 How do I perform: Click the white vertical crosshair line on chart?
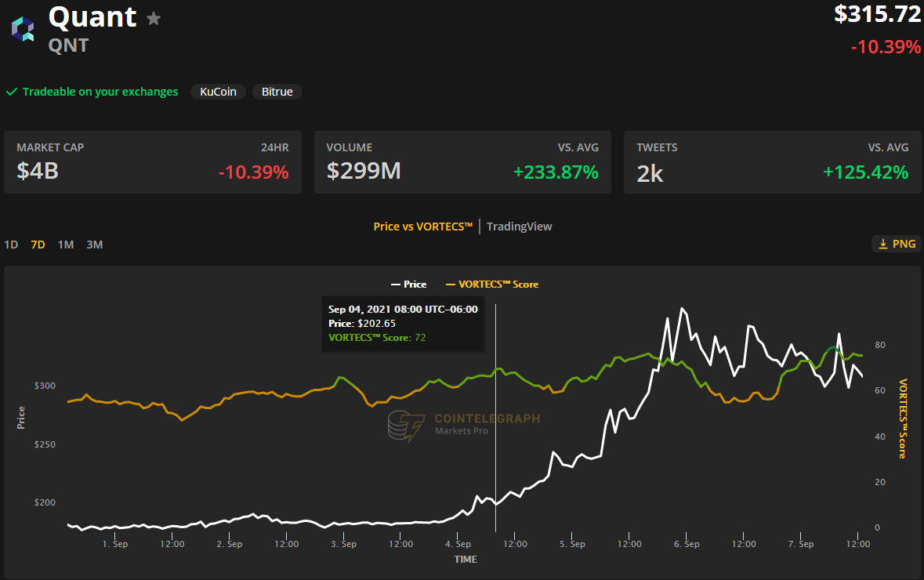coord(496,439)
